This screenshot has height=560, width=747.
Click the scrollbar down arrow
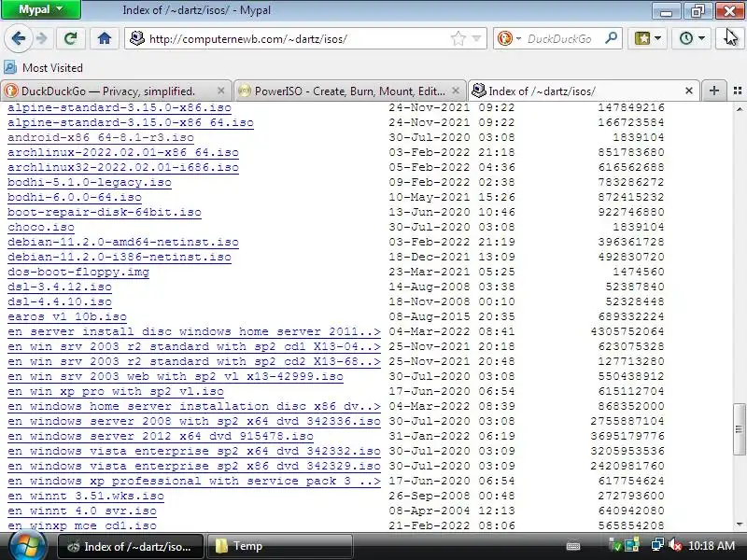[739, 525]
